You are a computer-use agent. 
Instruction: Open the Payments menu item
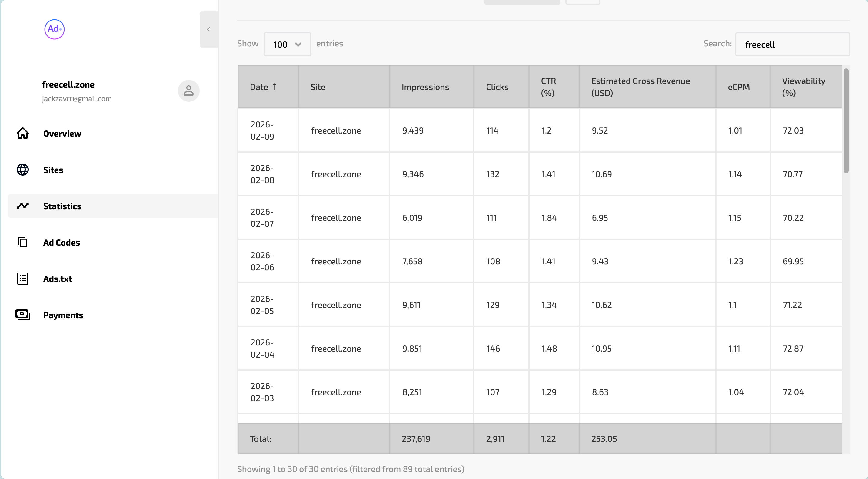(x=63, y=315)
